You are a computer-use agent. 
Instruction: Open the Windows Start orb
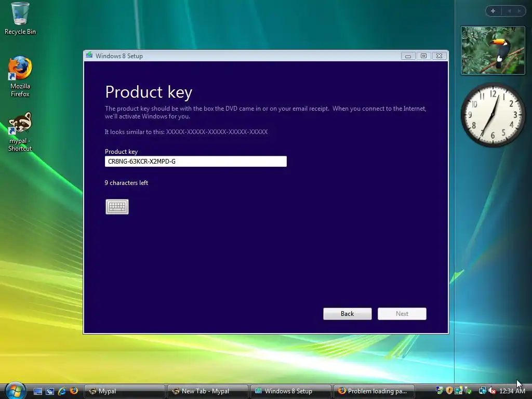(15, 391)
